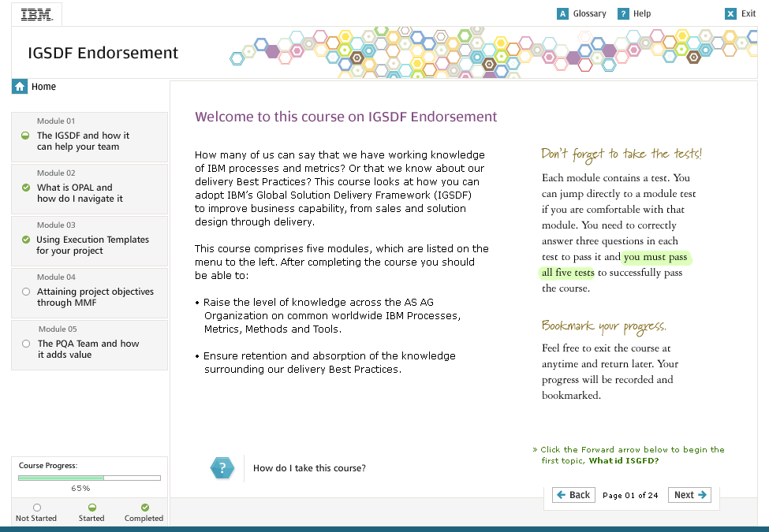Go to the Home menu item

pos(43,87)
